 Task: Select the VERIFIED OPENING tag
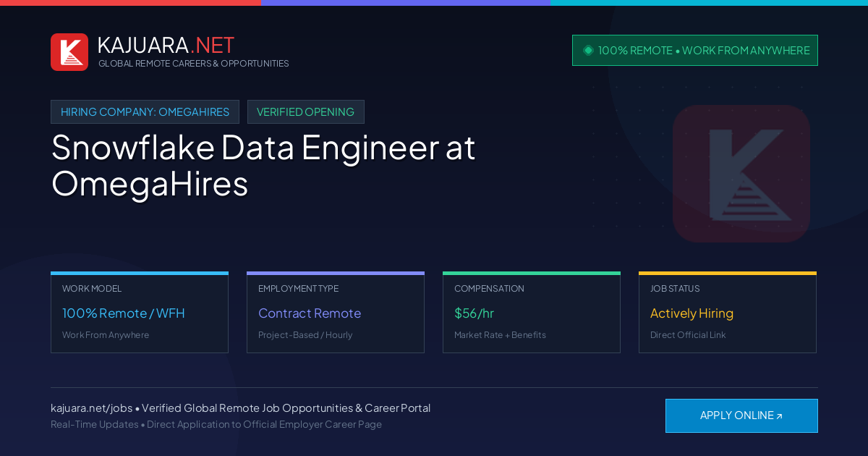(305, 112)
